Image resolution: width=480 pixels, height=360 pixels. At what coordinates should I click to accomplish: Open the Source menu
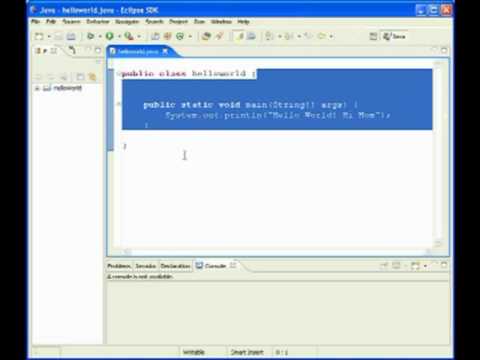click(71, 22)
